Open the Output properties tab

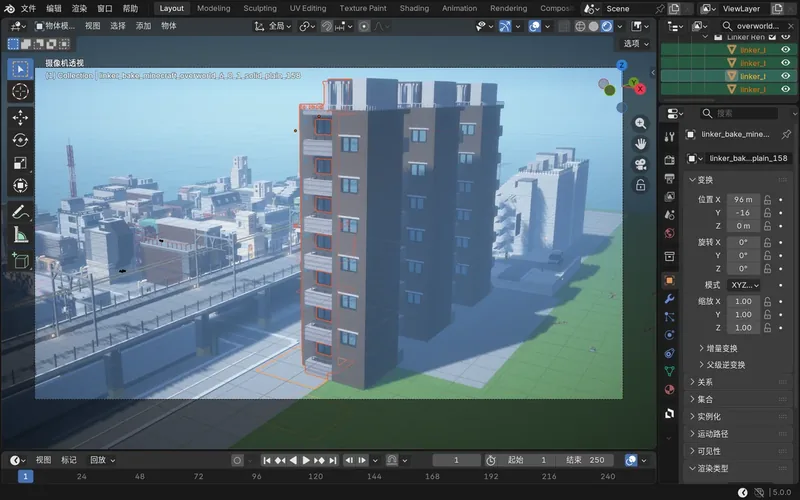coord(669,179)
